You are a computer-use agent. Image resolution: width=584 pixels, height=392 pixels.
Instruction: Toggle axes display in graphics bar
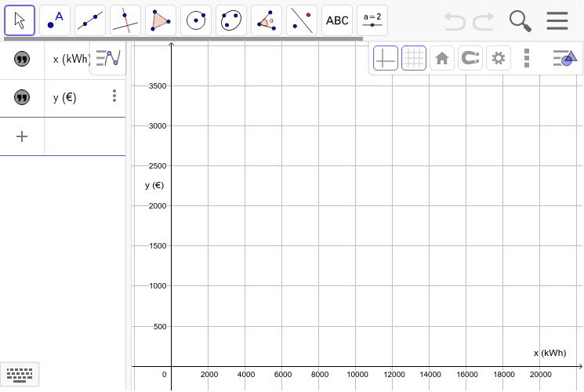pos(386,58)
